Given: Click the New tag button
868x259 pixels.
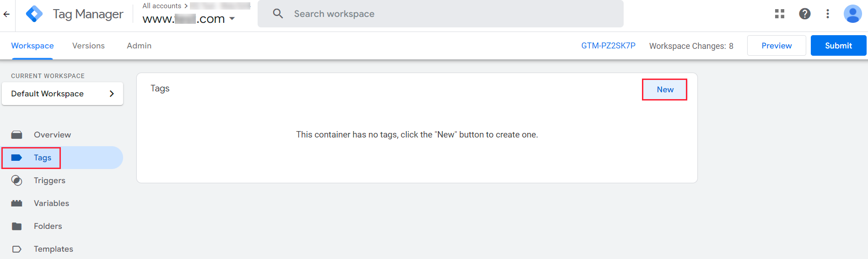Looking at the screenshot, I should click(x=665, y=90).
